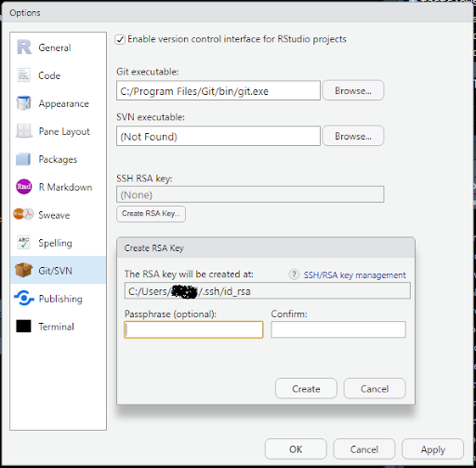
Task: Open Publishing settings label
Action: pos(60,299)
